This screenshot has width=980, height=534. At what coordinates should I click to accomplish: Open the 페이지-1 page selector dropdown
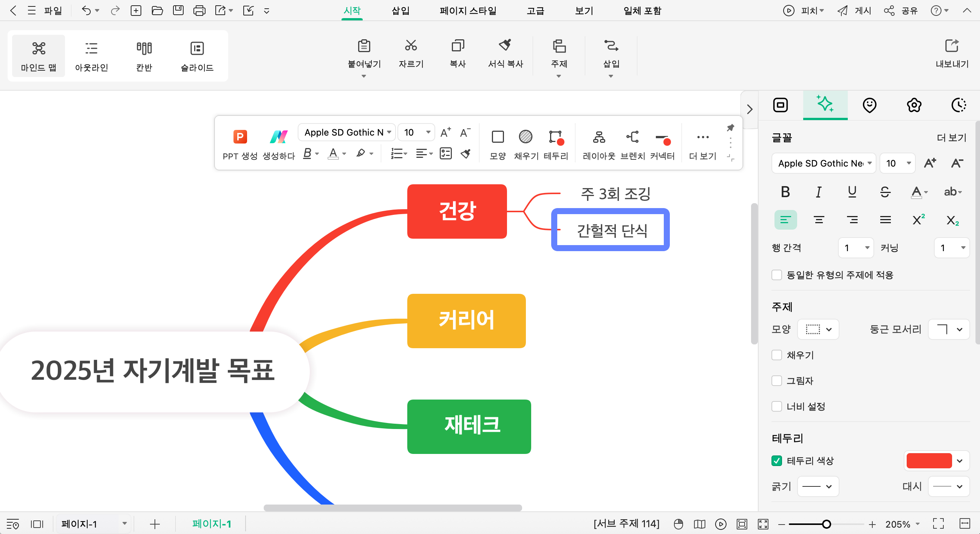(x=94, y=524)
